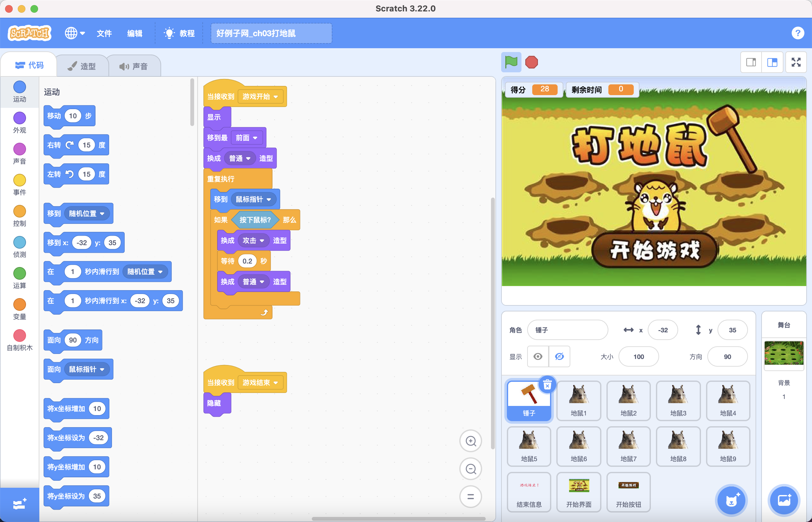Open the 教程 tutorials lightbulb

point(179,33)
